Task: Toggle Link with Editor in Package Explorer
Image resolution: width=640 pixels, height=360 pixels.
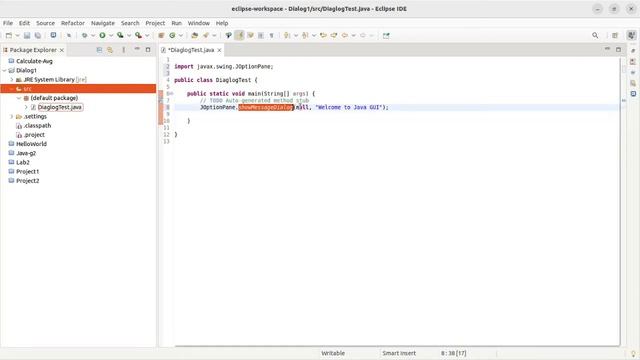Action: click(x=110, y=50)
